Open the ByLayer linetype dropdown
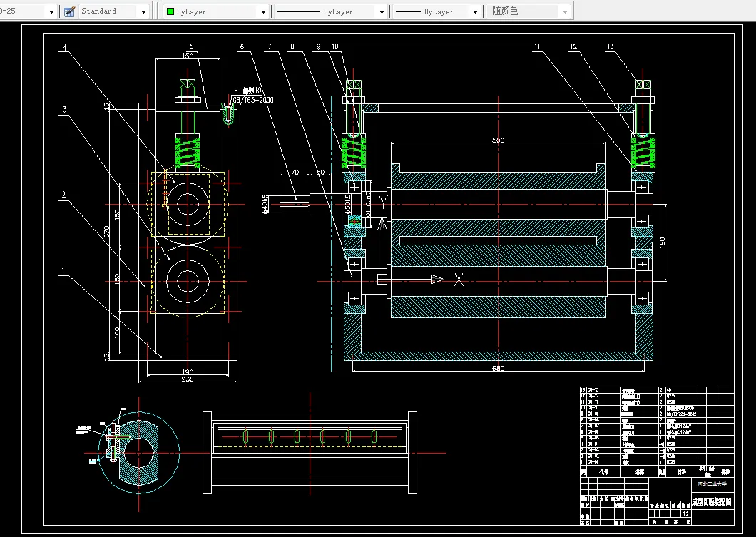 (381, 11)
